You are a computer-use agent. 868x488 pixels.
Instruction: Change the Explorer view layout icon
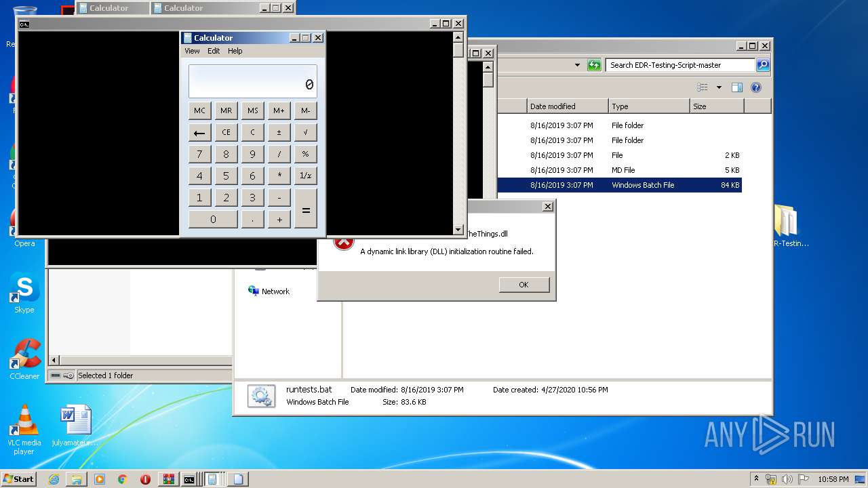click(703, 87)
